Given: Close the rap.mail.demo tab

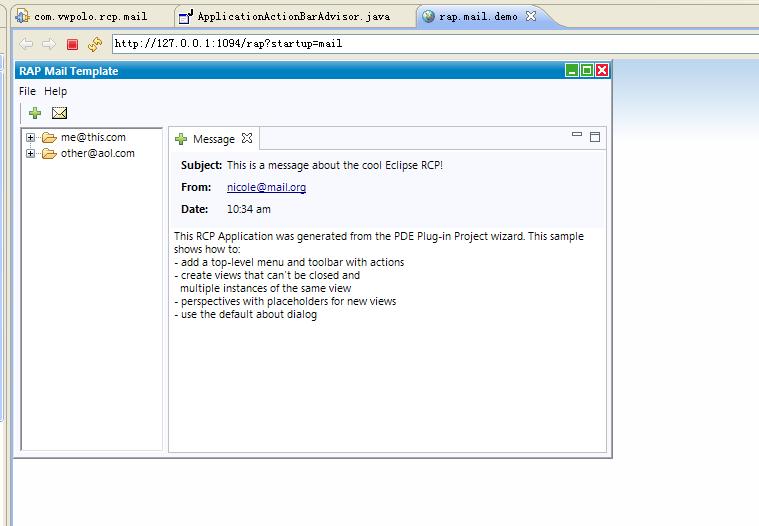Looking at the screenshot, I should coord(531,16).
